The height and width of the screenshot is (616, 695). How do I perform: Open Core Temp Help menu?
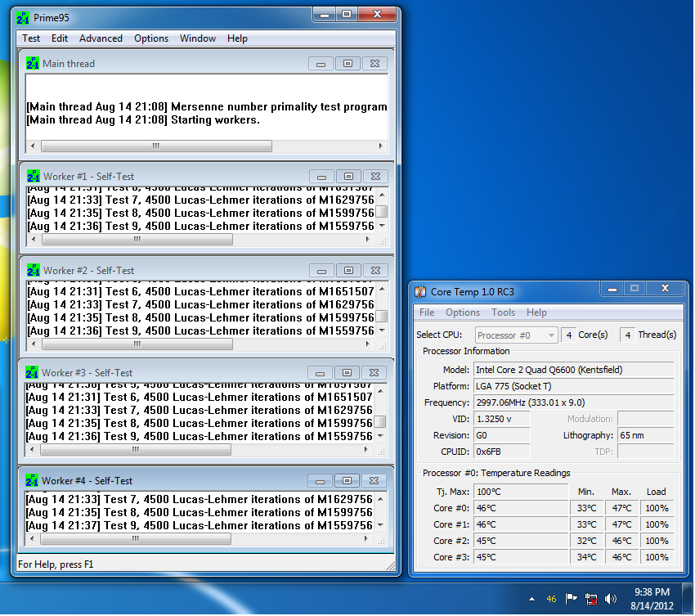(536, 312)
